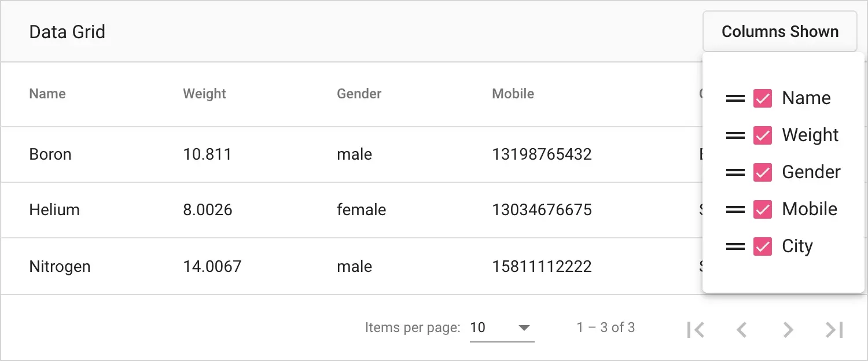Uncheck the Name column checkbox
The width and height of the screenshot is (868, 361).
[763, 99]
